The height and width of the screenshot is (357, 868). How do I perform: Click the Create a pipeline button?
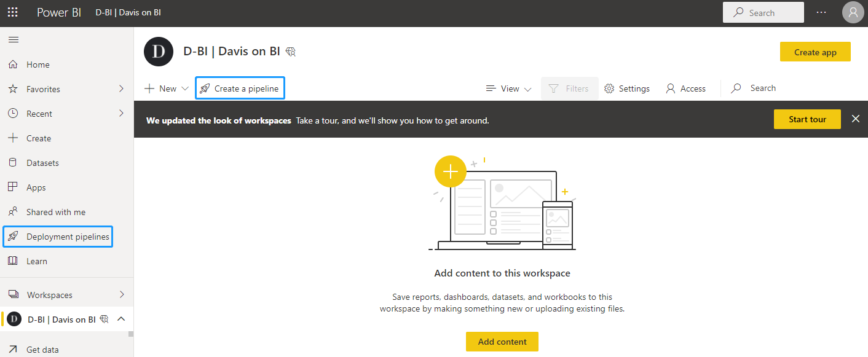click(240, 88)
